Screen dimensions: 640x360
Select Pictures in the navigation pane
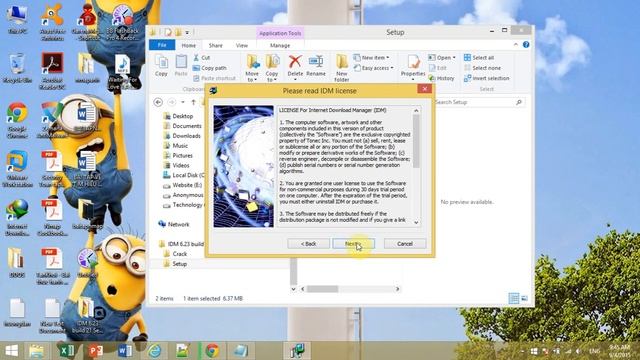[x=178, y=155]
